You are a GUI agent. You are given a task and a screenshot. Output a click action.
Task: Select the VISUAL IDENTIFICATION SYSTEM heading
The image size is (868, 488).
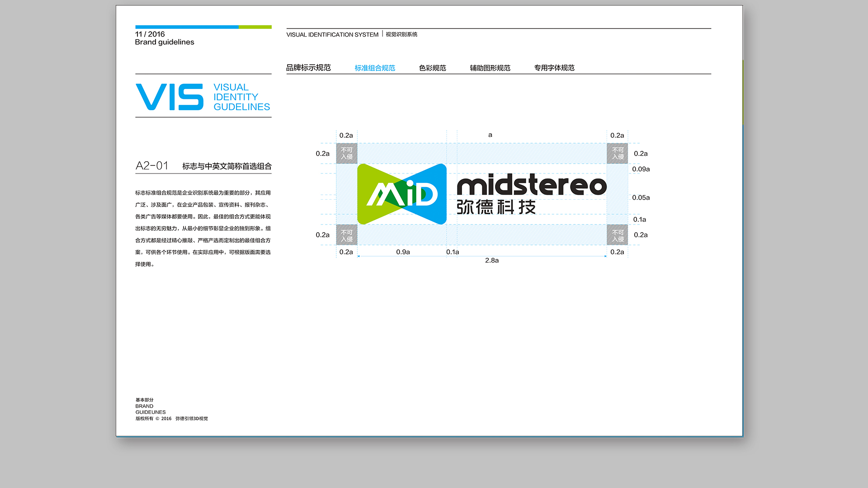[332, 35]
